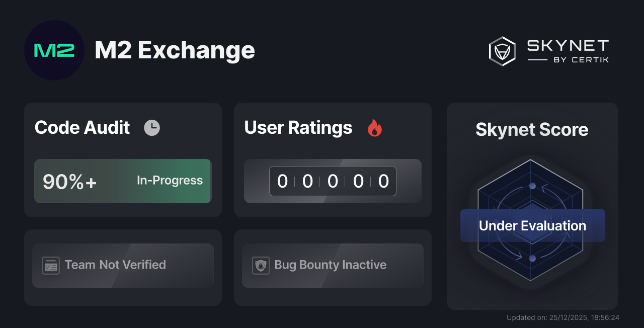644x328 pixels.
Task: Click the Updated on timestamp text
Action: 563,317
